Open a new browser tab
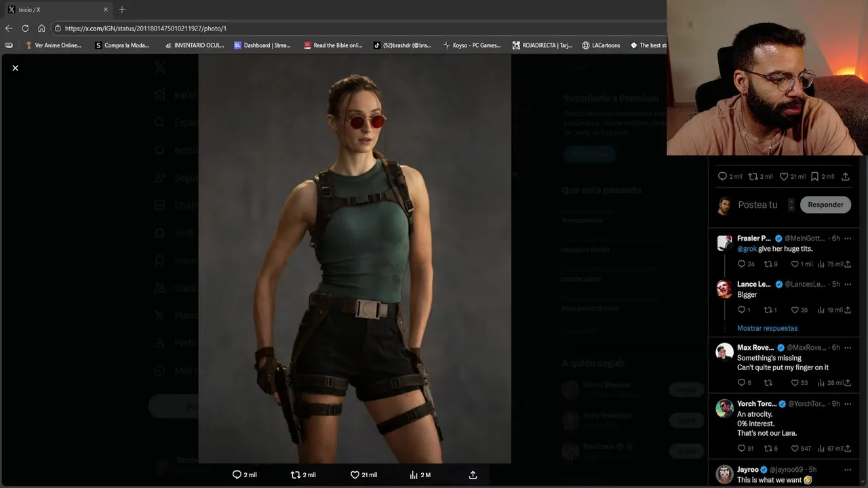Screen dimensions: 868x488 (122, 9)
